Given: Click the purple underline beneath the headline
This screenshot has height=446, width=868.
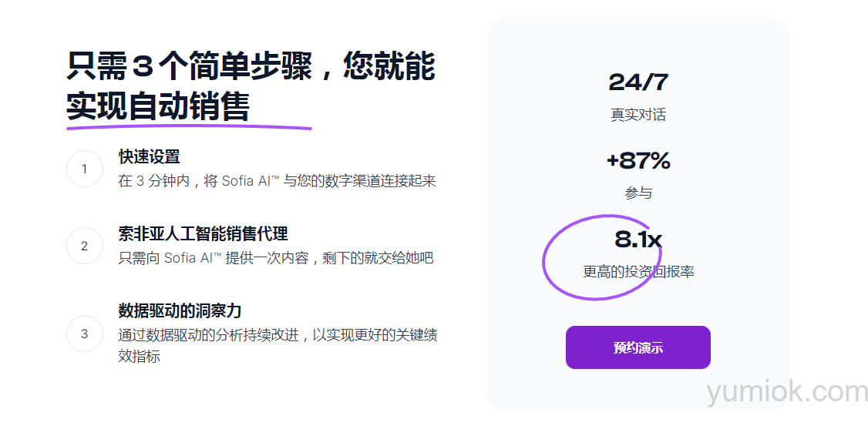Looking at the screenshot, I should coord(190,128).
